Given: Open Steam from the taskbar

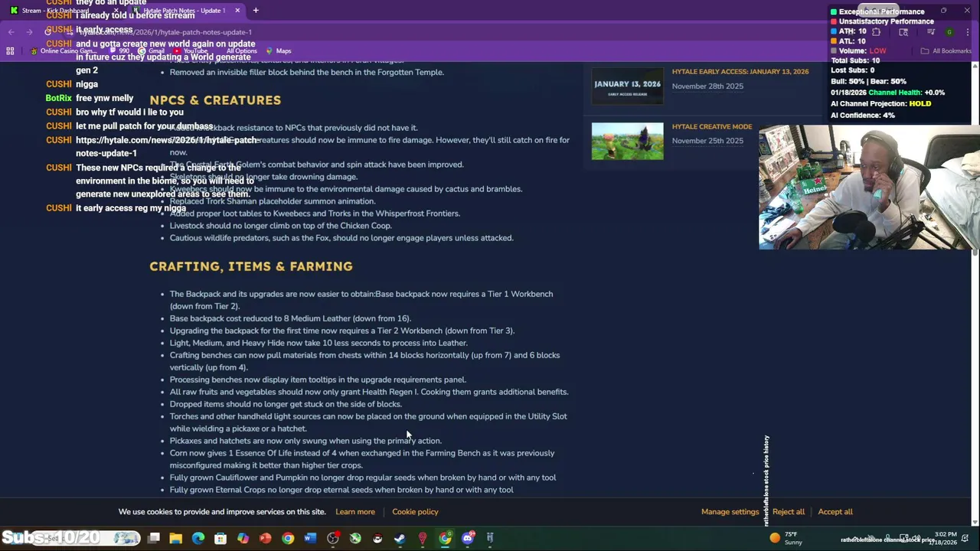Looking at the screenshot, I should click(x=400, y=538).
